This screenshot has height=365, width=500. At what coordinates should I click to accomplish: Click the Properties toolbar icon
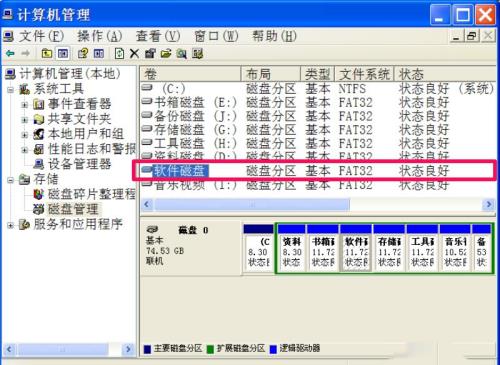coord(150,53)
